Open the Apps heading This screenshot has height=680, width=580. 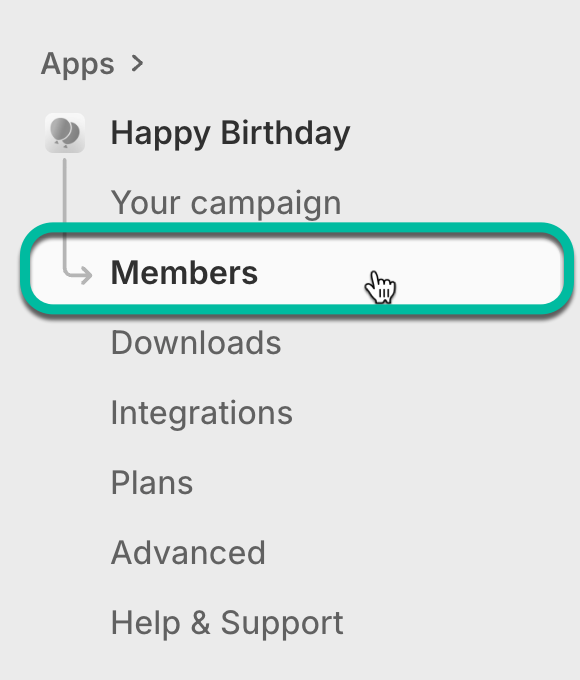(78, 64)
